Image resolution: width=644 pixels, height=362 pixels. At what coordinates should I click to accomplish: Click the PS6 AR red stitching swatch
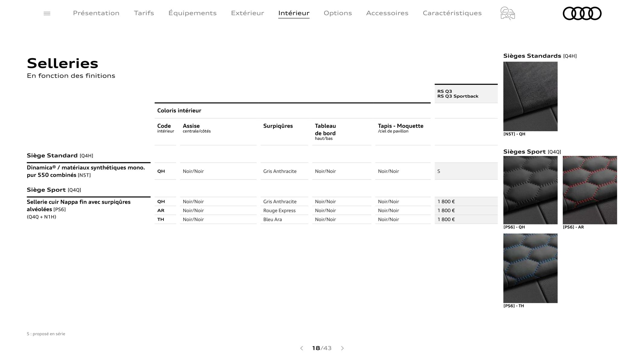click(x=590, y=190)
